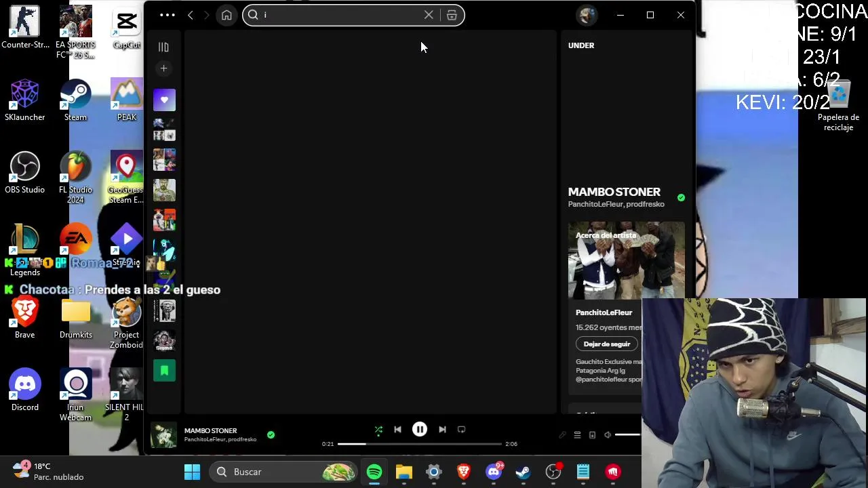This screenshot has width=868, height=488.
Task: Open PanchitoLeFleur artist name in About card
Action: 604,312
